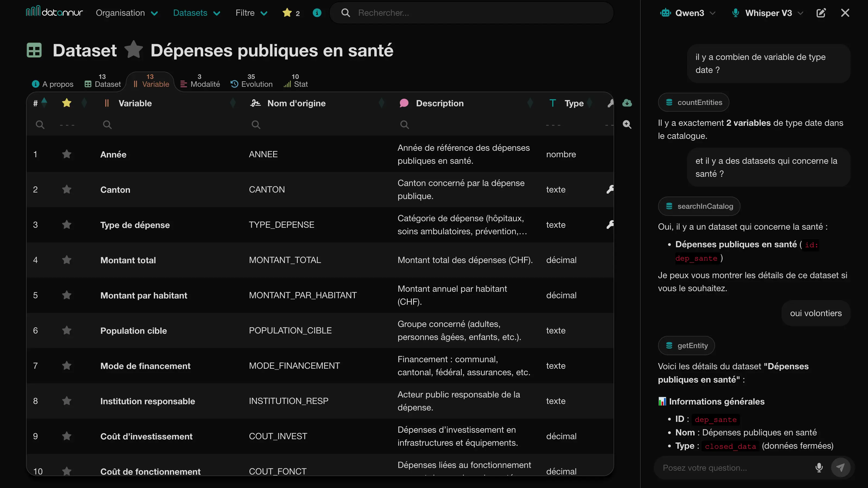Click the favorites star column header
The image size is (868, 488).
(x=67, y=103)
